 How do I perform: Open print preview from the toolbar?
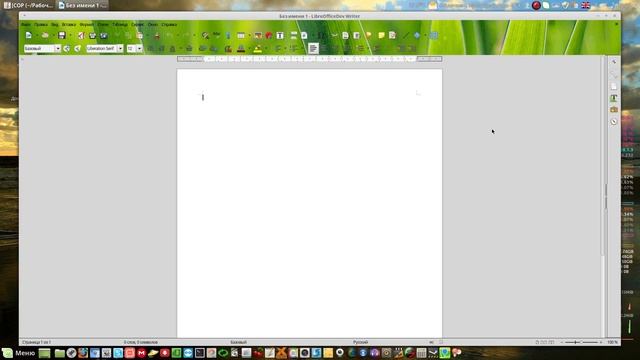point(104,36)
